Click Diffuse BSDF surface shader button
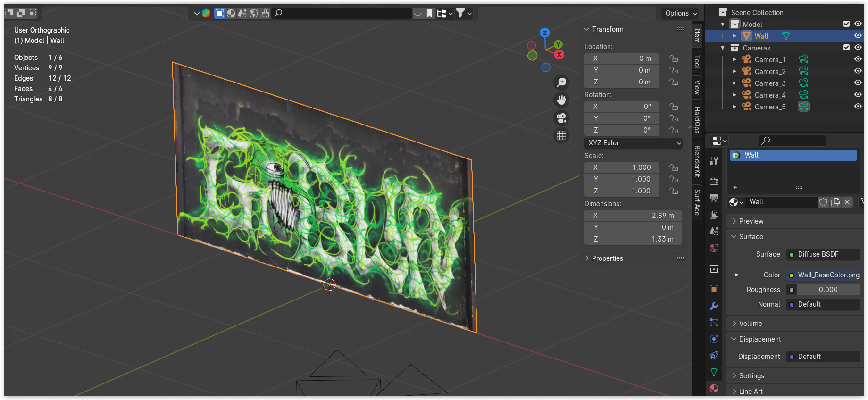 tap(823, 254)
